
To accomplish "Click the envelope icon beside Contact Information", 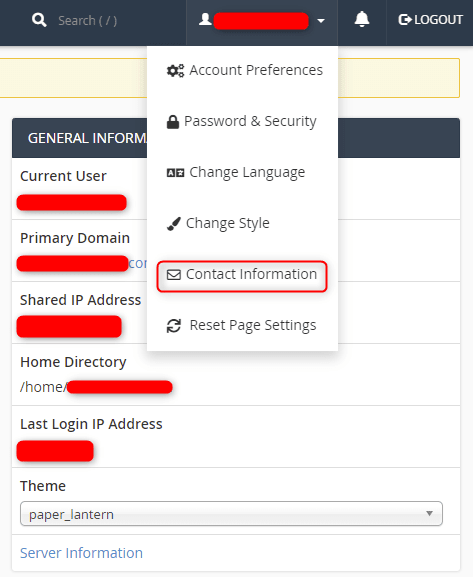I will 174,275.
